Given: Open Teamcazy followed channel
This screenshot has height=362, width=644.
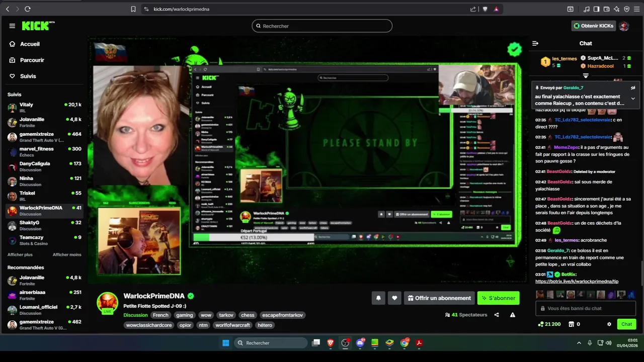Looking at the screenshot, I should click(x=44, y=240).
